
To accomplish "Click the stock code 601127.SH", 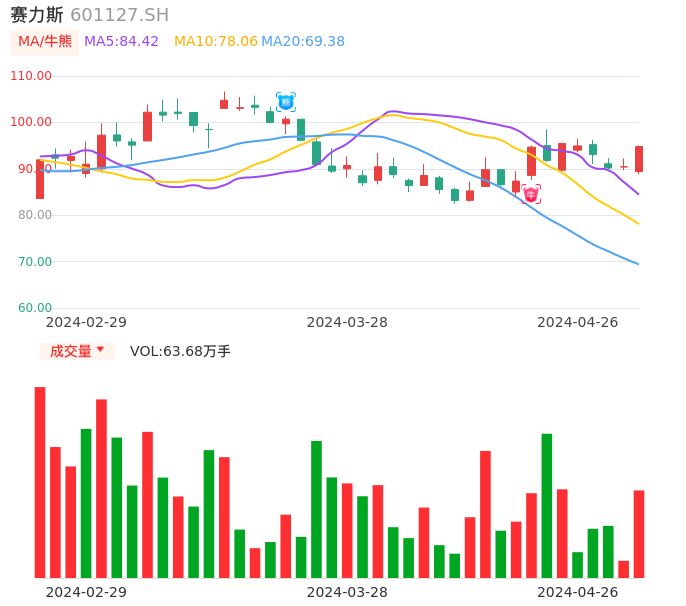I will click(x=119, y=15).
